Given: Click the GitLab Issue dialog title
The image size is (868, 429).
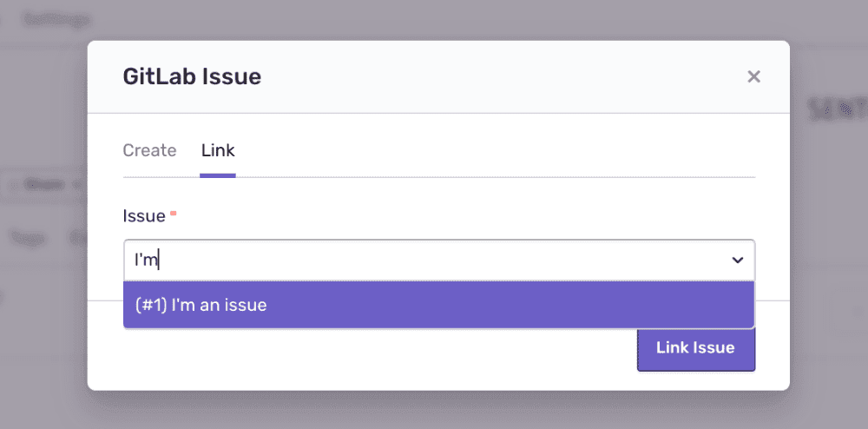Looking at the screenshot, I should (192, 76).
